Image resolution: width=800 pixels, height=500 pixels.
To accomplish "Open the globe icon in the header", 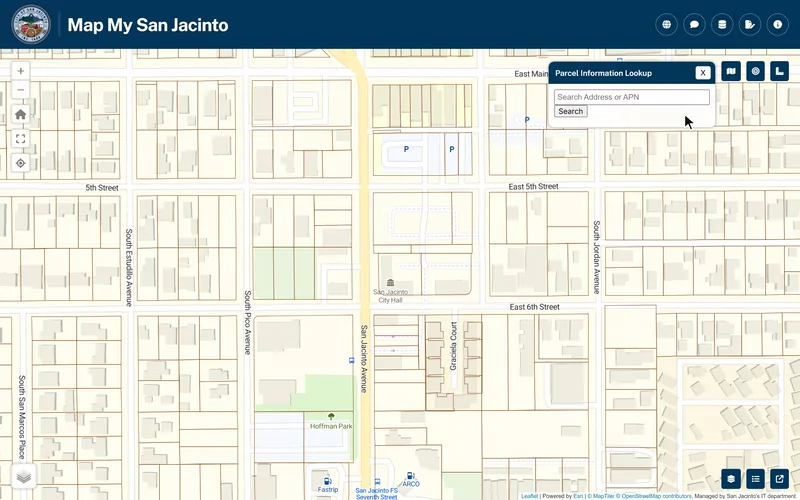I will pyautogui.click(x=666, y=24).
